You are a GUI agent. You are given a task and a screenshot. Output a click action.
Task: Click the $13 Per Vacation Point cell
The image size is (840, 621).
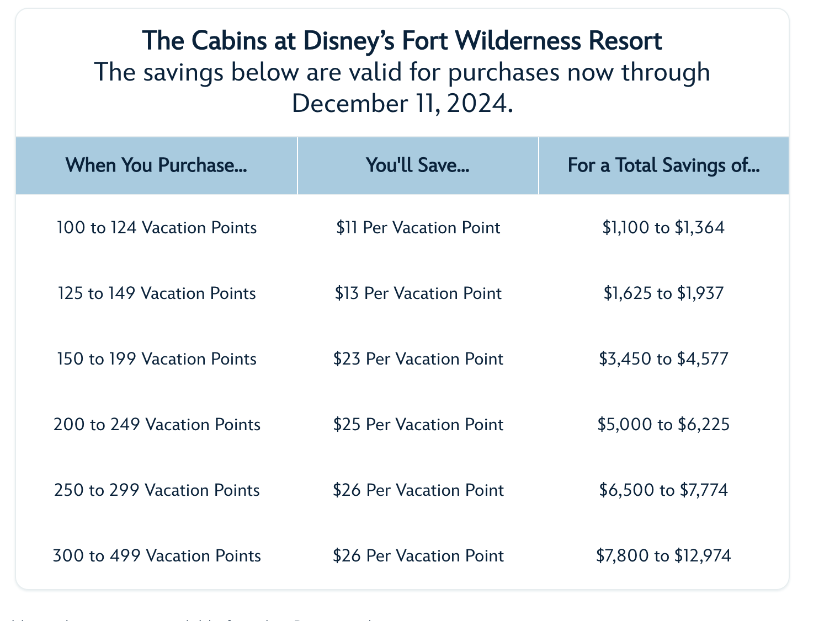(418, 293)
